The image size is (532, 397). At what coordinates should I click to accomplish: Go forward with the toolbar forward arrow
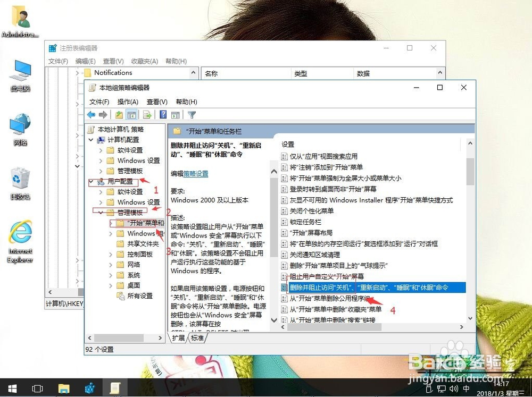(x=103, y=114)
